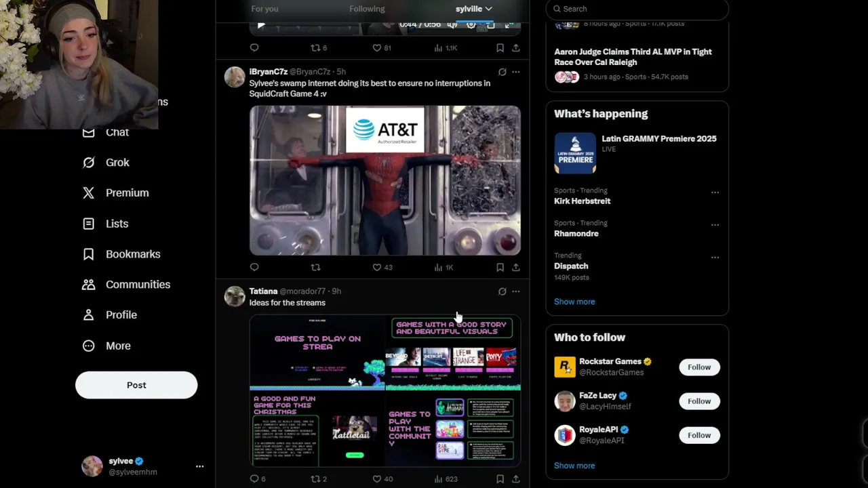
Task: Open options for Rhamondre trend
Action: [x=715, y=225]
